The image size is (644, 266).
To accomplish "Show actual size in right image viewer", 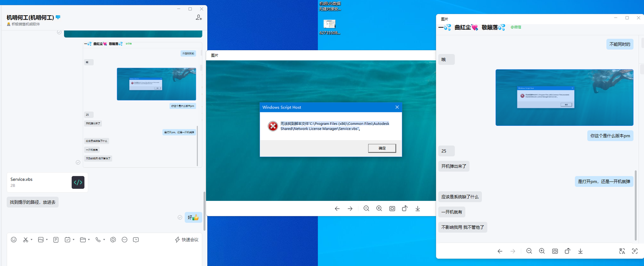I will tap(555, 251).
